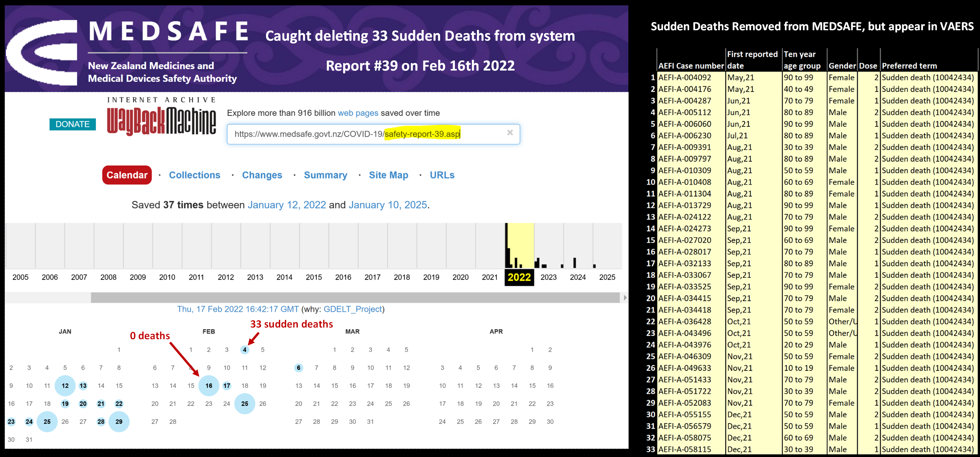The image size is (980, 457).
Task: Open the February 4 capture
Action: [245, 350]
